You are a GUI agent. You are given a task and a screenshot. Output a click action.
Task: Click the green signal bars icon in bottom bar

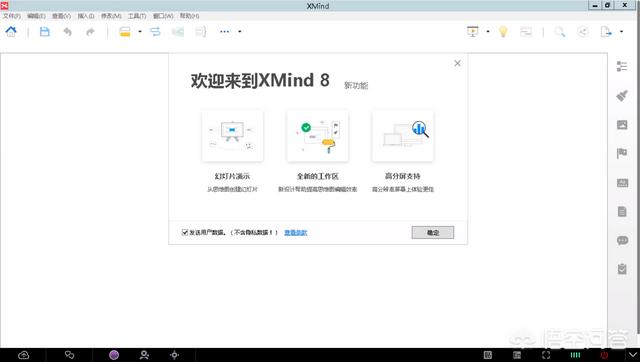(575, 355)
